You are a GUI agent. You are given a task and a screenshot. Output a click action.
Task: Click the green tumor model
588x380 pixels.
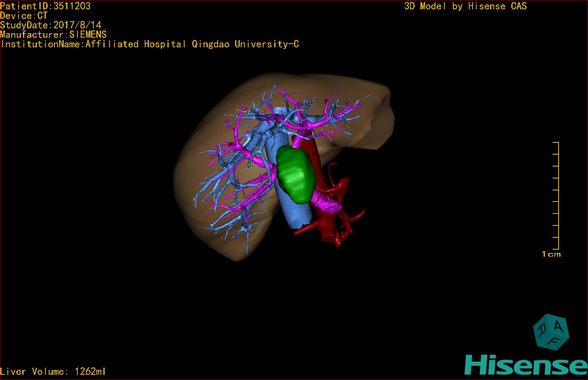[x=297, y=174]
